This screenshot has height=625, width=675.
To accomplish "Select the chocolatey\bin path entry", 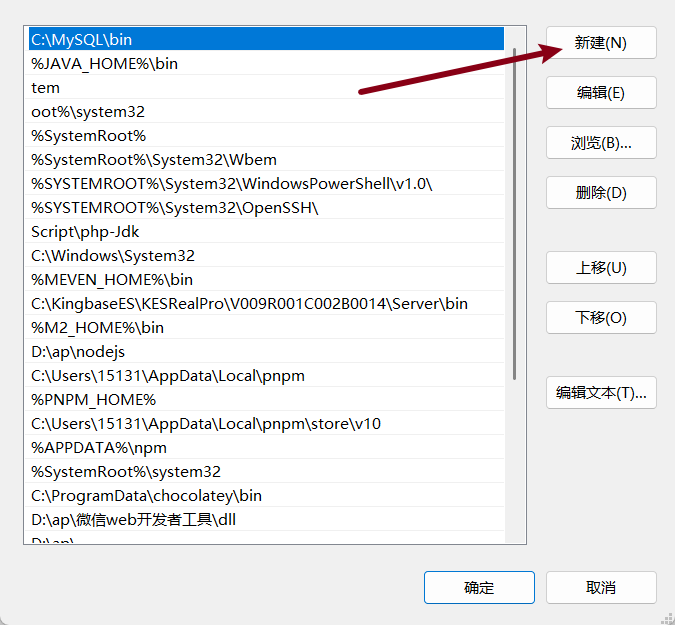I will pos(147,496).
